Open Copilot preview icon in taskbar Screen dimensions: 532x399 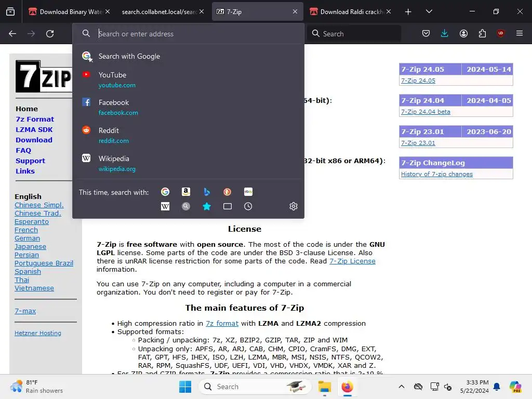tap(515, 387)
